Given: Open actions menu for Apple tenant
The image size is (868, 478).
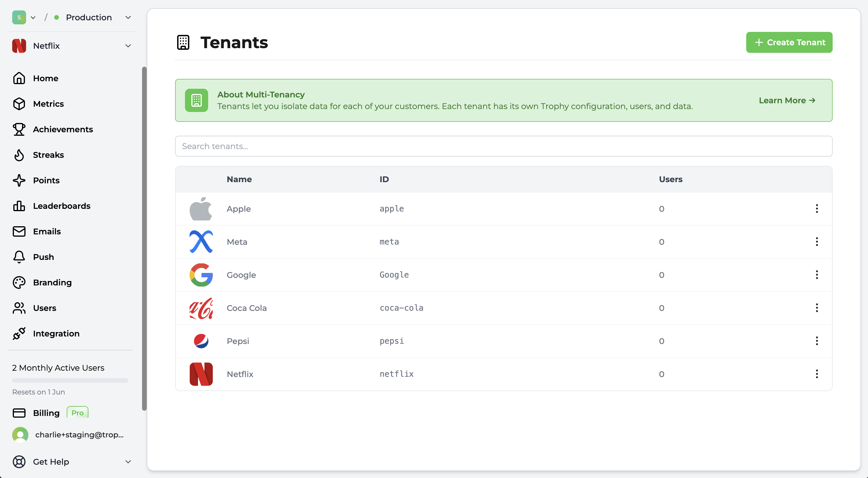Looking at the screenshot, I should point(817,209).
